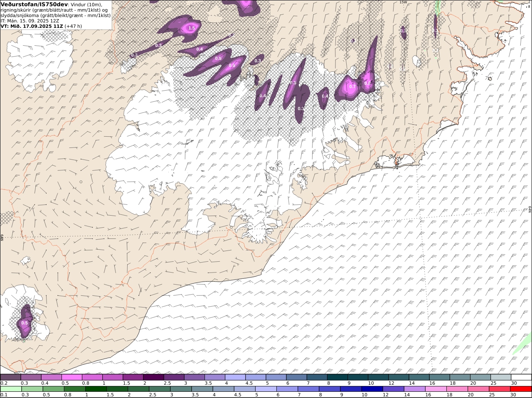Click the 15W longitude label at the map top

403,2
